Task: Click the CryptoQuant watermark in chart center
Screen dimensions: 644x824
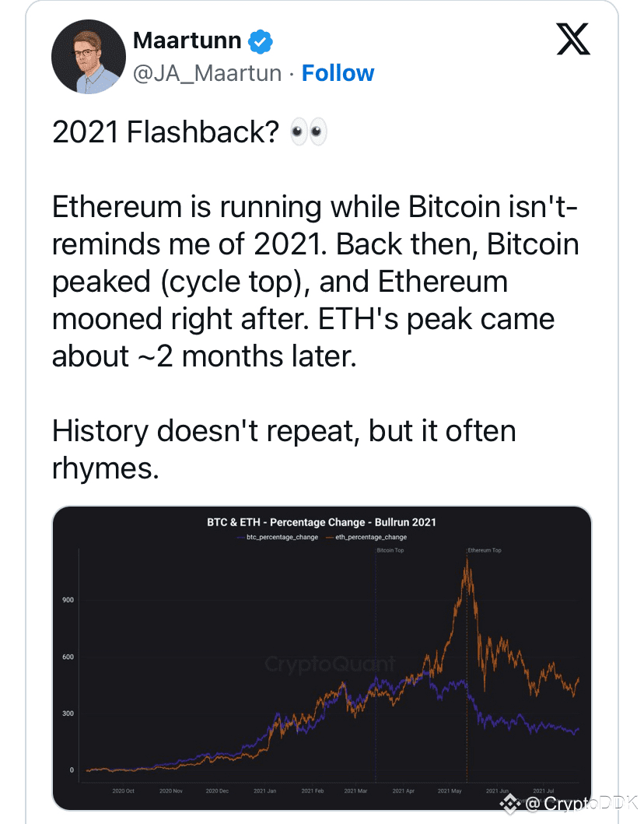Action: pyautogui.click(x=330, y=664)
